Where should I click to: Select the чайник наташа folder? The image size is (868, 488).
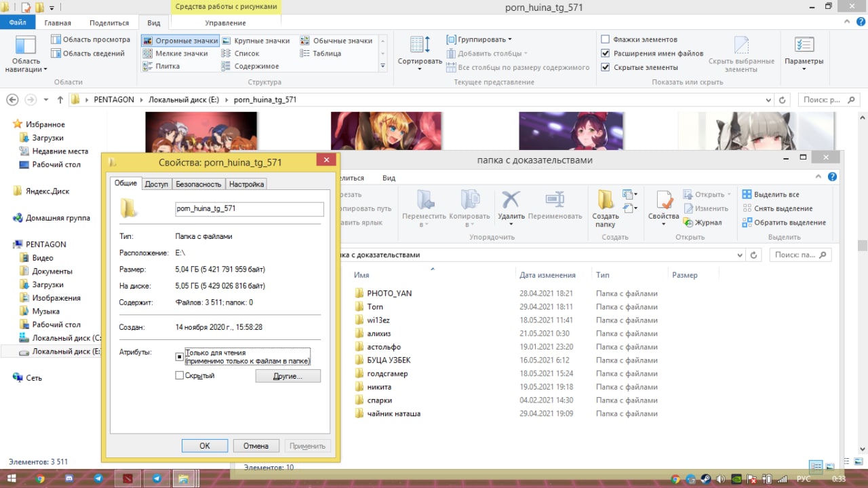tap(393, 413)
